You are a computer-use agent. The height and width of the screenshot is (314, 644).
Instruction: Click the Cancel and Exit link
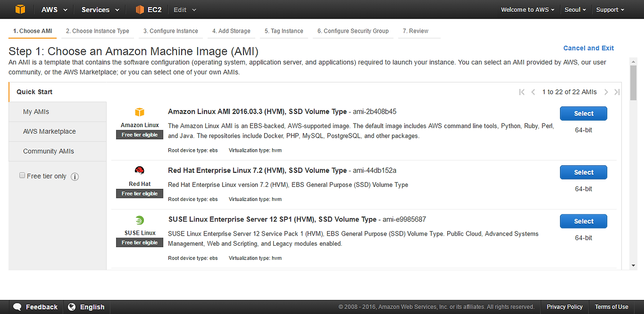point(588,48)
